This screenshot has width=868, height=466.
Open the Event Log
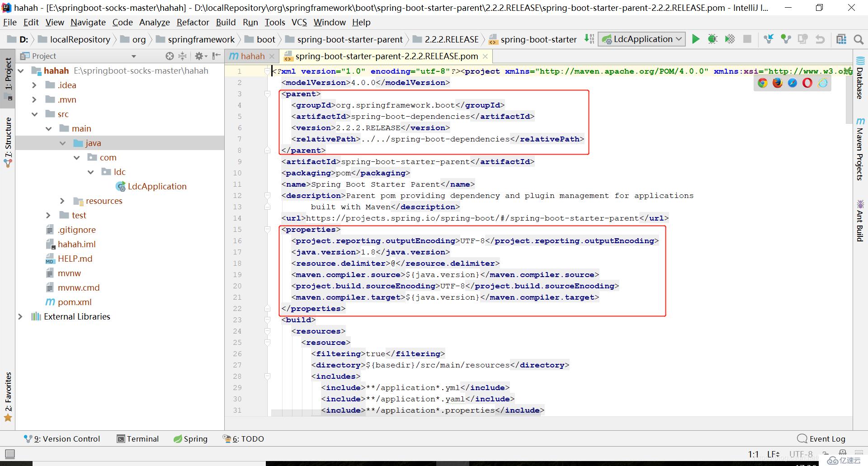[821, 439]
